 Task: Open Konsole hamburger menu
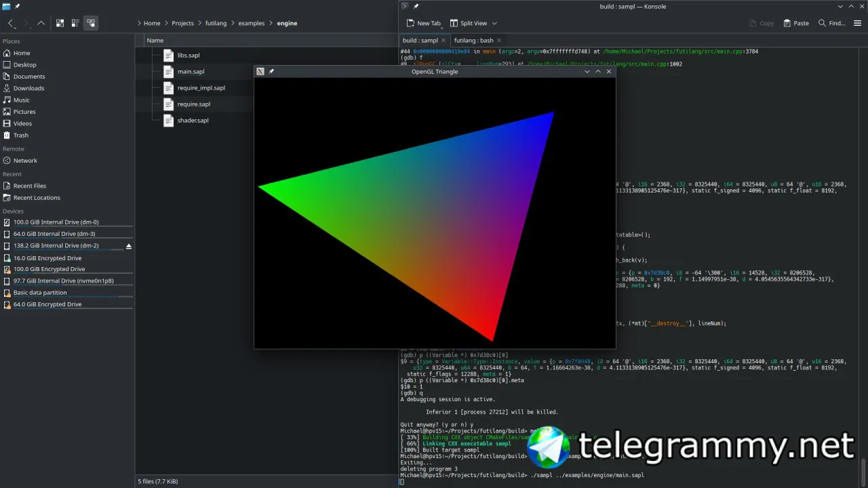[x=859, y=23]
